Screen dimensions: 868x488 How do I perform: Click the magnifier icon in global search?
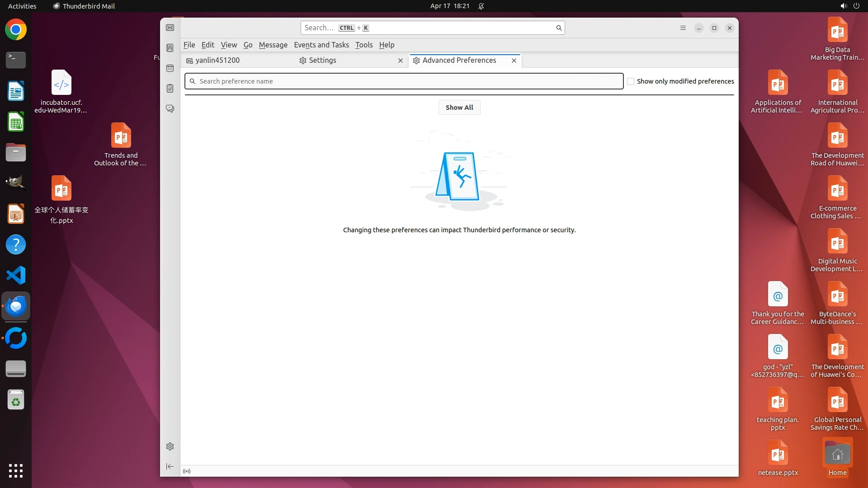pyautogui.click(x=559, y=28)
